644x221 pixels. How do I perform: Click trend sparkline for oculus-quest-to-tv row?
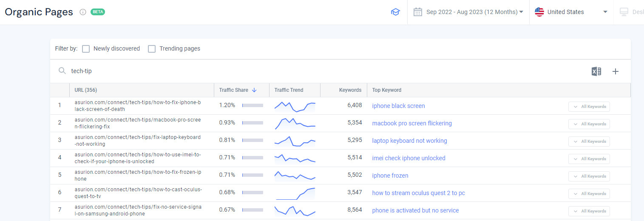pos(295,193)
